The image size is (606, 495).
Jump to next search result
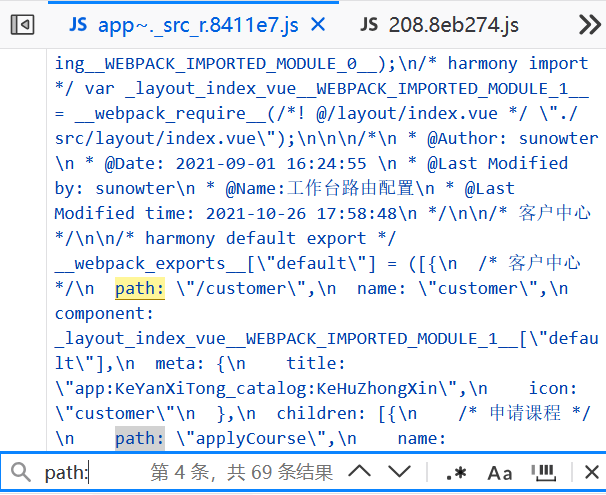coord(400,472)
